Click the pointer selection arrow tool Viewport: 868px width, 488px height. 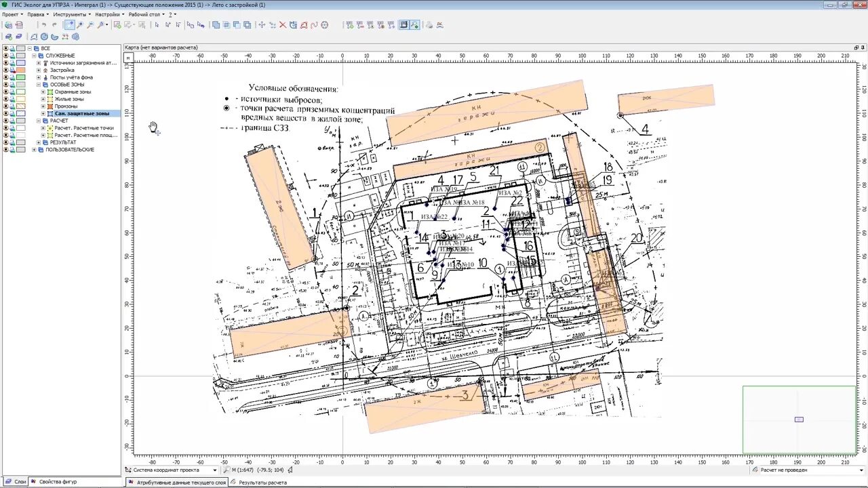[x=157, y=24]
